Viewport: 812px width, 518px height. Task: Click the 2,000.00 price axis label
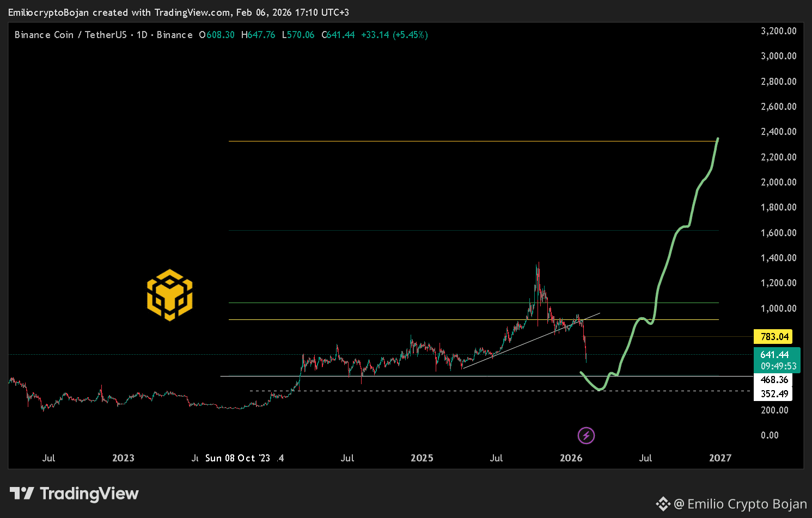[779, 182]
